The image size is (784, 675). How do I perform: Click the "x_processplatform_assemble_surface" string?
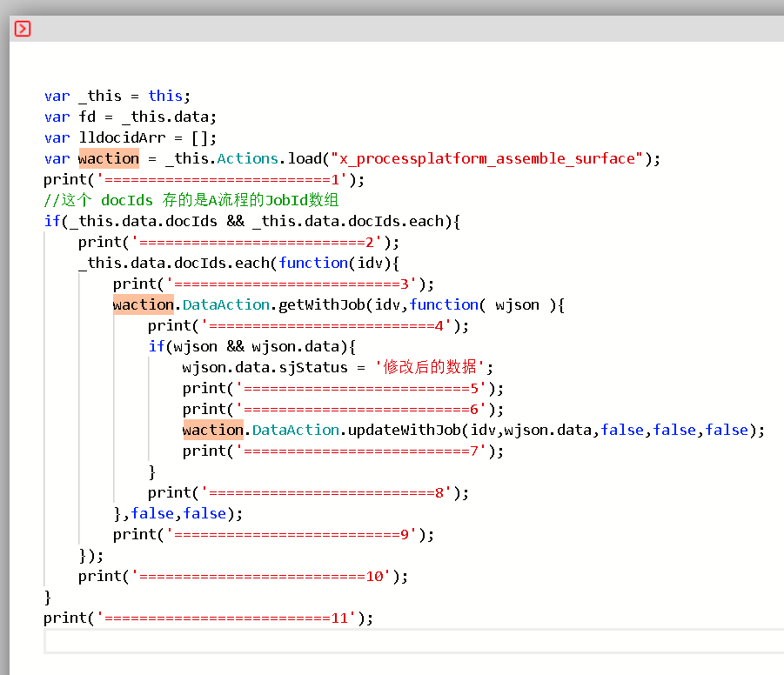486,158
